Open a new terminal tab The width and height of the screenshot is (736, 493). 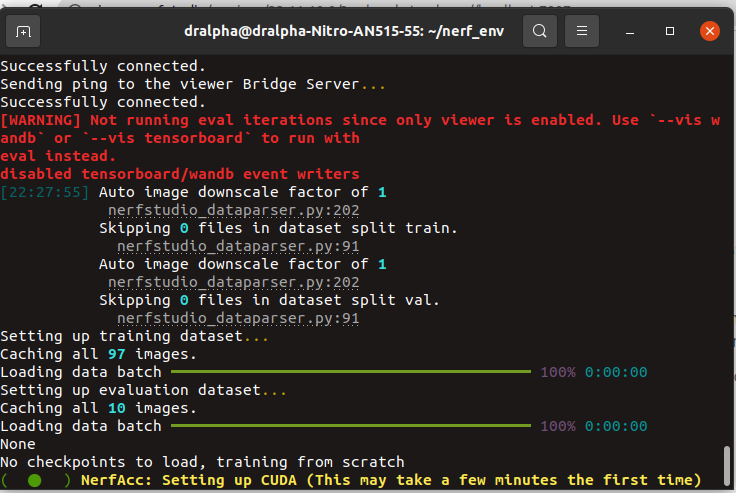click(23, 31)
